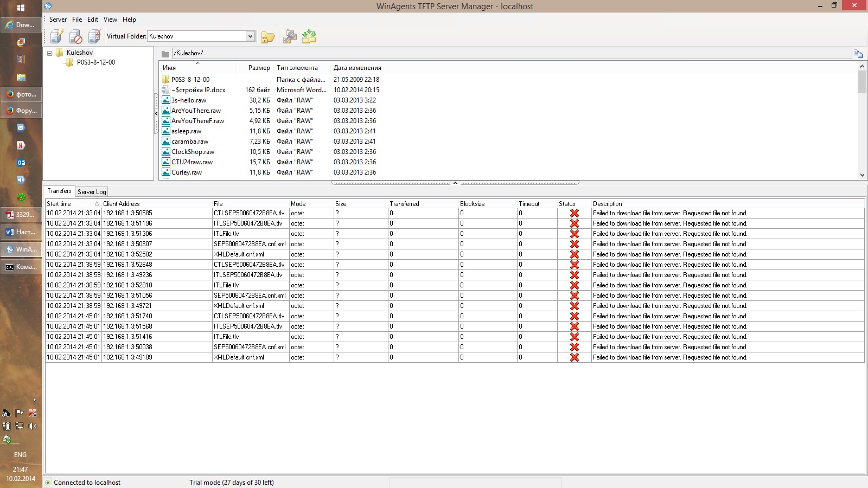Click the copy path icon right of address bar

858,53
